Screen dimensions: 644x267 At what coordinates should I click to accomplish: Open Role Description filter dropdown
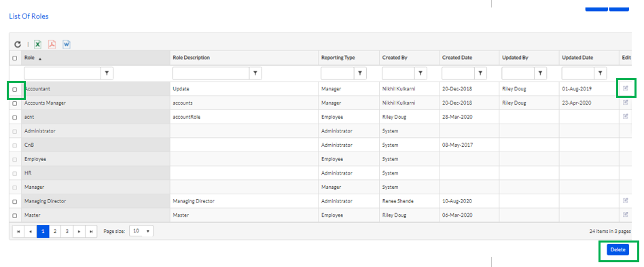point(255,73)
